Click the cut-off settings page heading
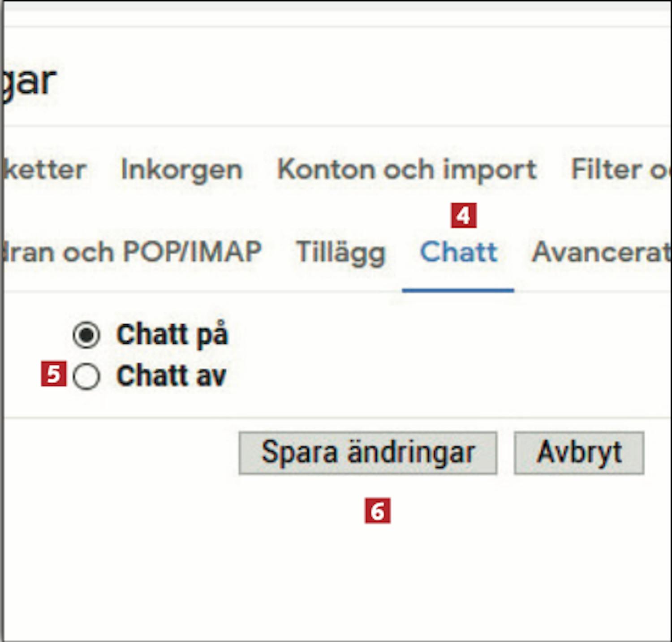Image resolution: width=672 pixels, height=642 pixels. pos(29,82)
